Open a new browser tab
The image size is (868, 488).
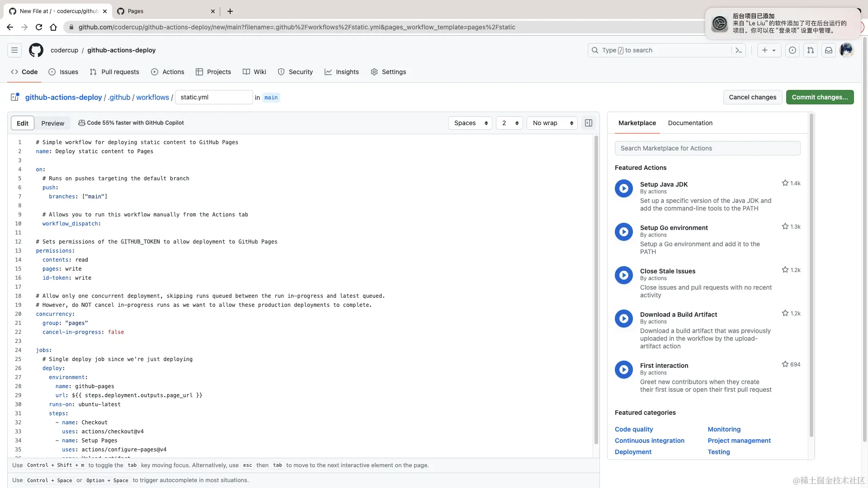pyautogui.click(x=230, y=11)
